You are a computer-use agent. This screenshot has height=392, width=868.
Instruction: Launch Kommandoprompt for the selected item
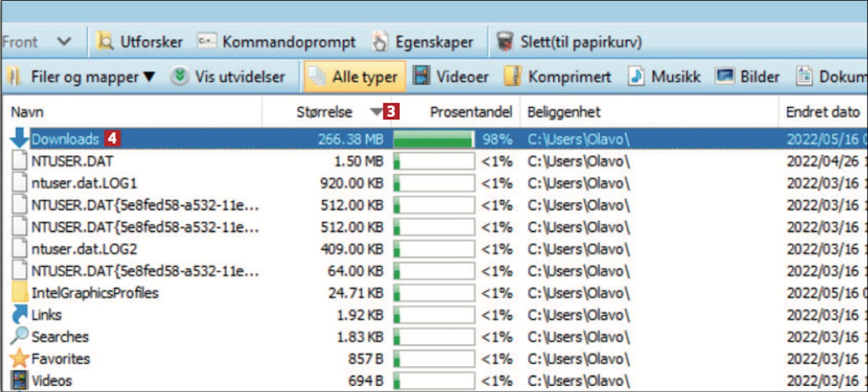pos(277,42)
